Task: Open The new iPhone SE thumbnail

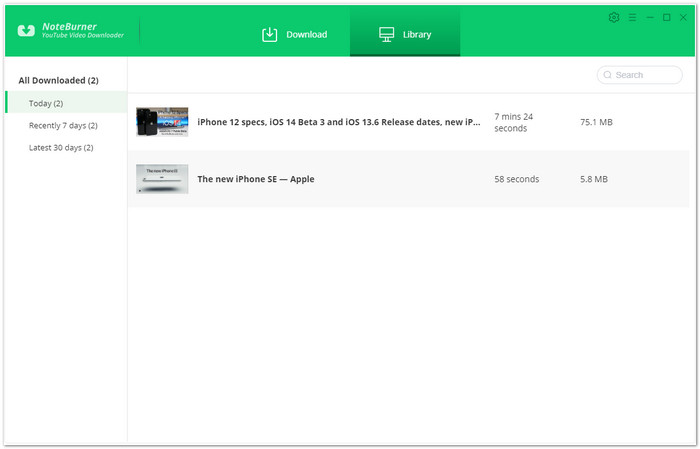Action: click(x=162, y=179)
